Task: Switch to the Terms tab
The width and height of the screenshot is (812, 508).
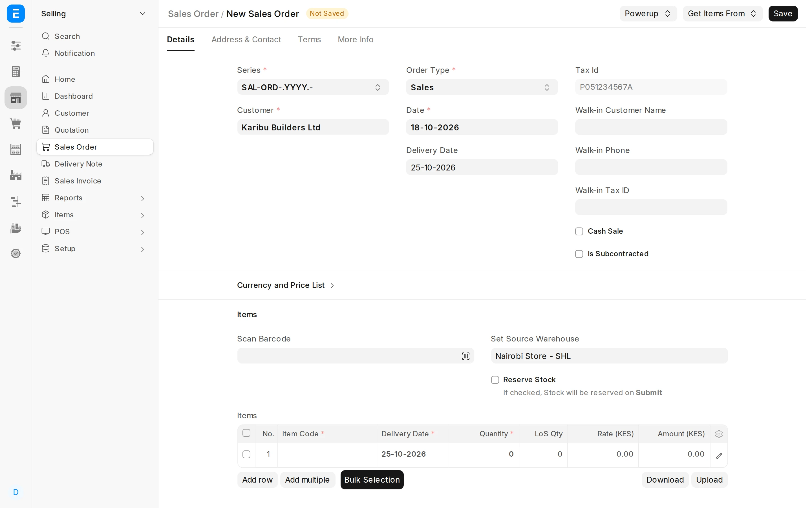Action: tap(309, 39)
